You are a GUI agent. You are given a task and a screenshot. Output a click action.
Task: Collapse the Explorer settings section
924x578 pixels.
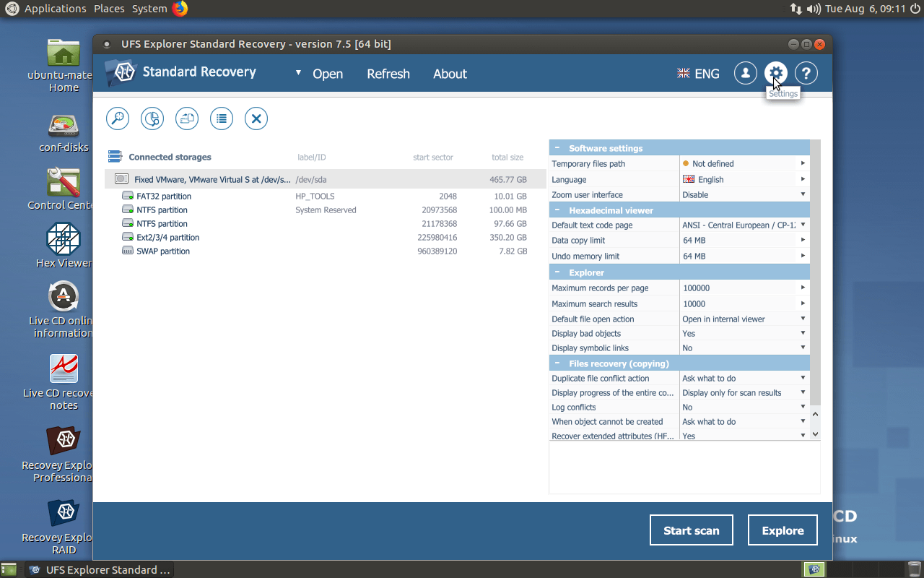click(x=557, y=272)
